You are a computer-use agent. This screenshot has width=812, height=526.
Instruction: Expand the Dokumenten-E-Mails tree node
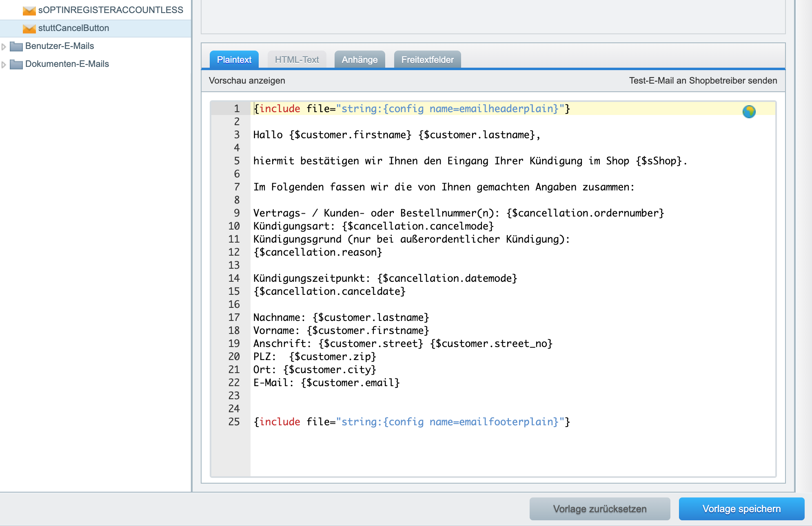tap(4, 64)
